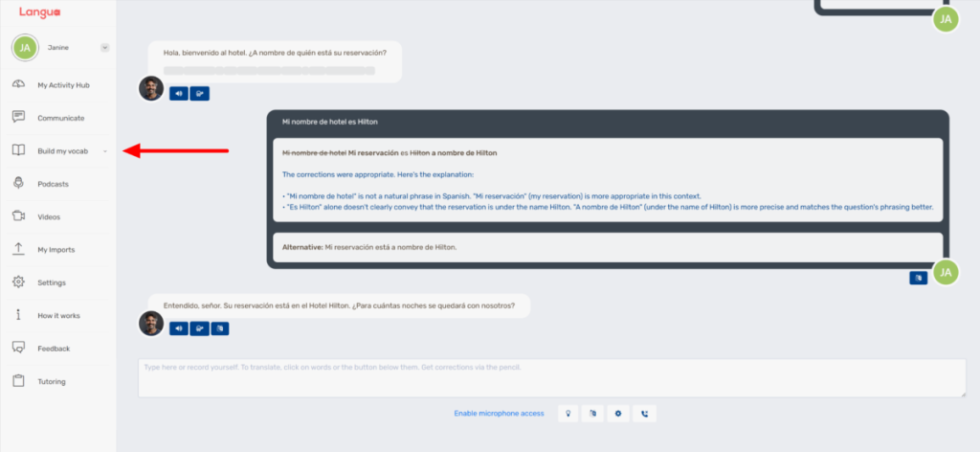Click the Communicate chat bubble icon
Screen dimensions: 980x452
pyautogui.click(x=19, y=117)
